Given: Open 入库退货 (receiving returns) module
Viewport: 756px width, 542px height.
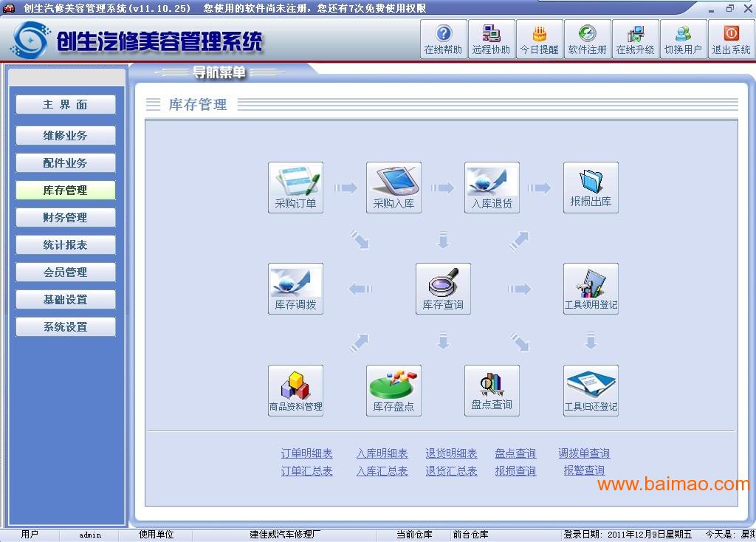Looking at the screenshot, I should (x=492, y=187).
